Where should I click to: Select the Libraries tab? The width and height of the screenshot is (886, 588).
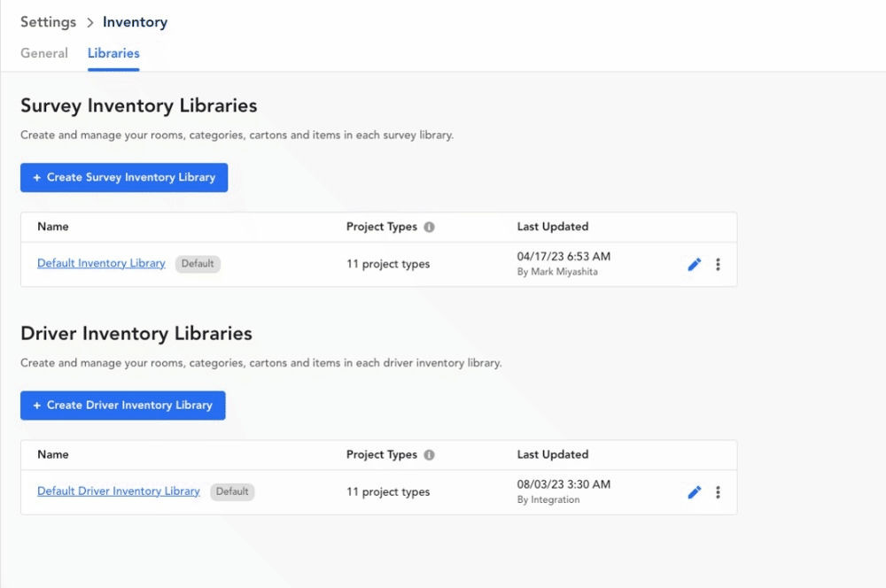click(x=113, y=53)
